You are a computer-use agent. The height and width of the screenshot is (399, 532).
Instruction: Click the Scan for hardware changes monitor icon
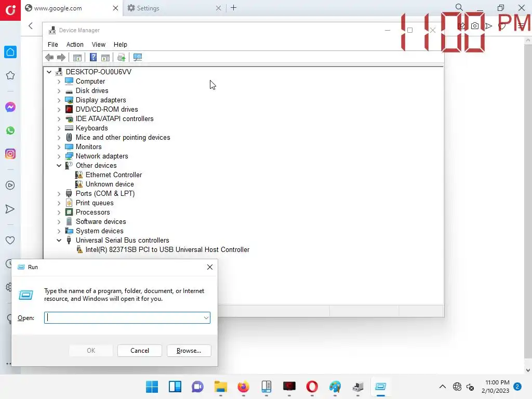pos(137,57)
